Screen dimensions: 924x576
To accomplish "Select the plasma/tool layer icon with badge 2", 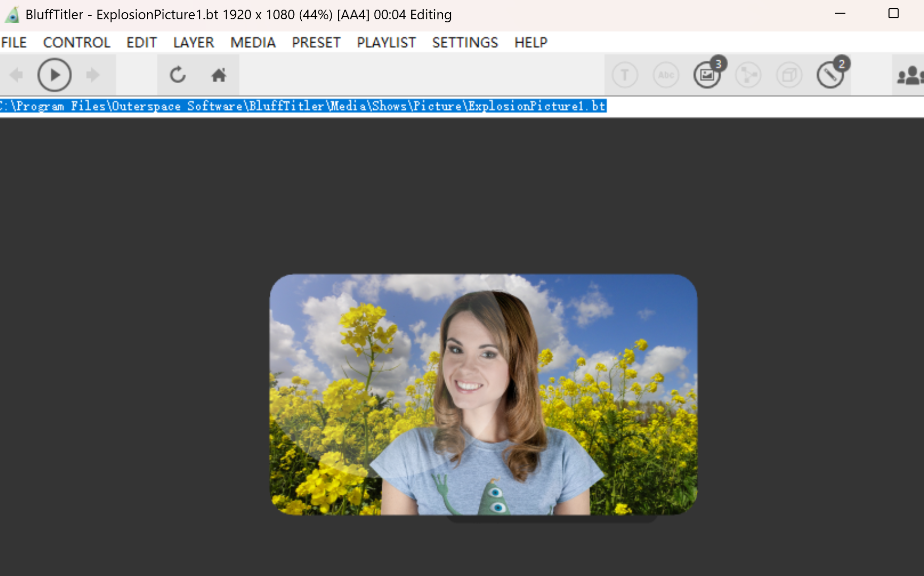I will click(x=832, y=74).
